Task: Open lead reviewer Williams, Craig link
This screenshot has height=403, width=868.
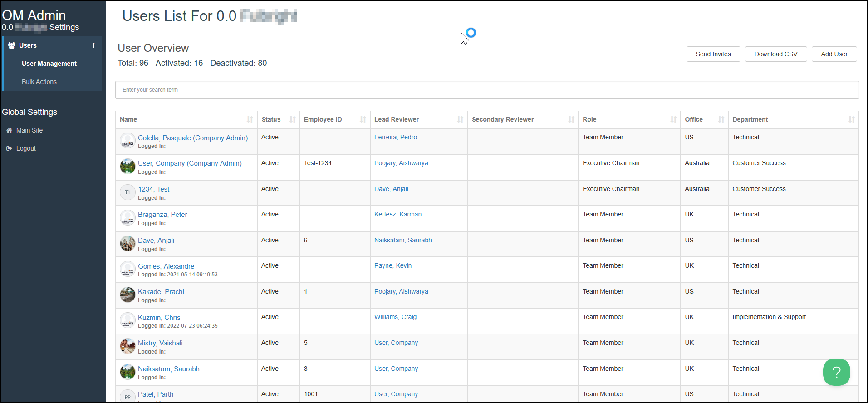Action: [395, 317]
